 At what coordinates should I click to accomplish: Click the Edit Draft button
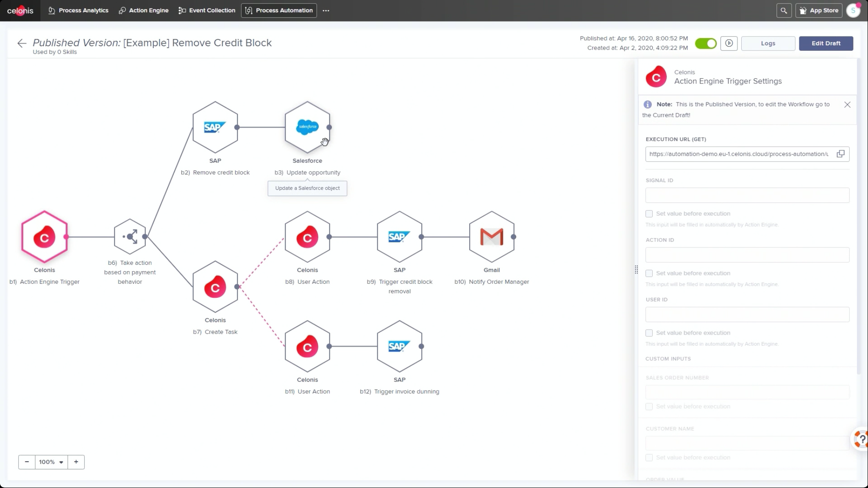[826, 43]
